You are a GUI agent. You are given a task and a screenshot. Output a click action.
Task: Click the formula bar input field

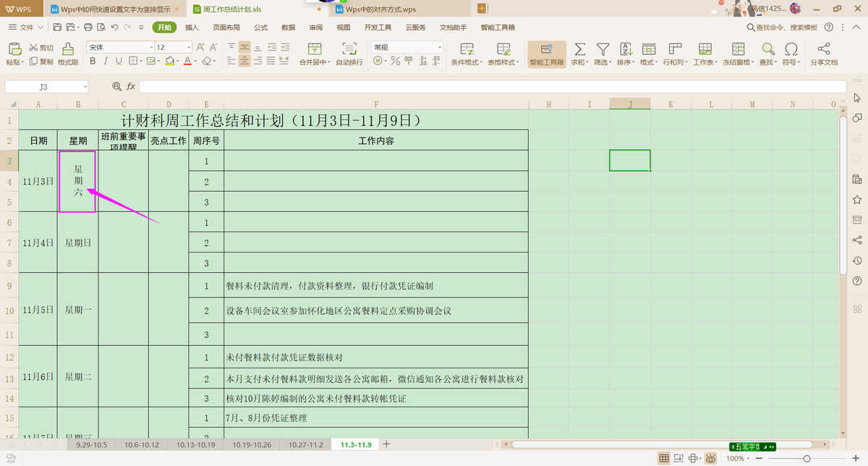[492, 87]
